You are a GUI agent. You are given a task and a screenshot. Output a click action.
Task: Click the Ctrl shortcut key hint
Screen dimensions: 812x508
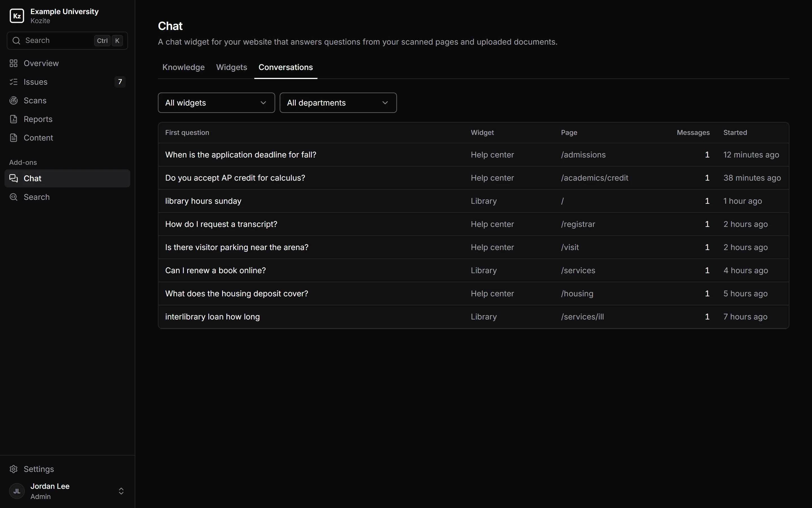[102, 41]
